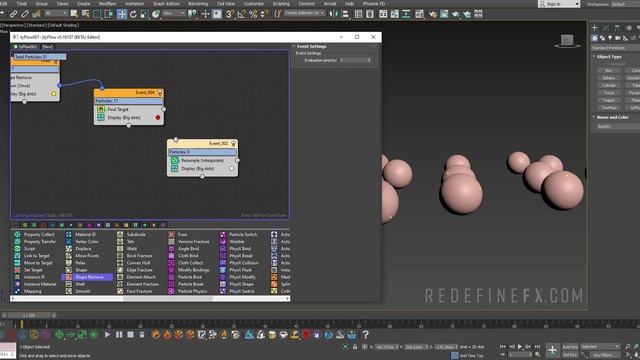Click the Particle Physics operator icon

coord(171,291)
